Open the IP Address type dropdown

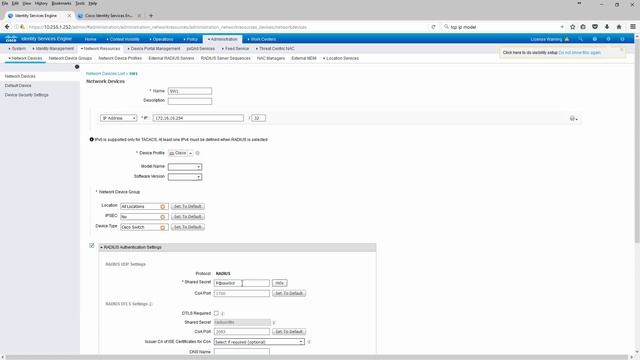[x=118, y=118]
